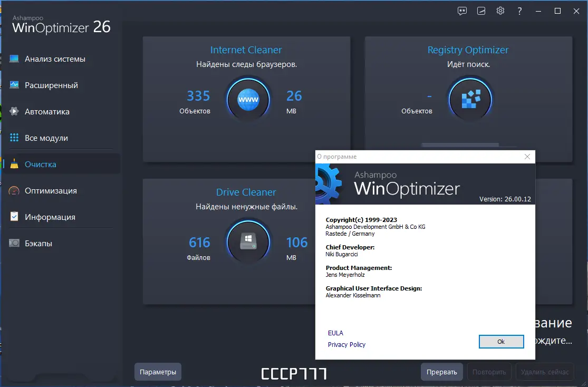Click the 616 files count
Screen dimensions: 588x387
[x=199, y=243]
